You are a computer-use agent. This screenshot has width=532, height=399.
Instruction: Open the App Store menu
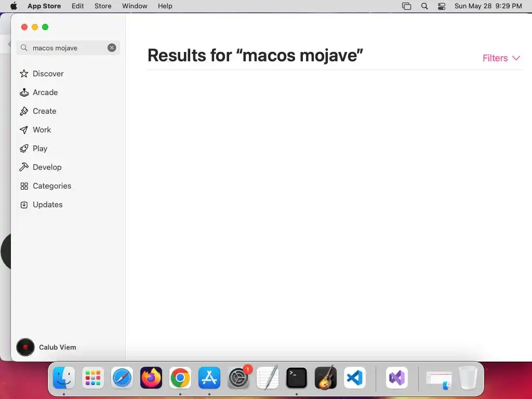click(44, 6)
